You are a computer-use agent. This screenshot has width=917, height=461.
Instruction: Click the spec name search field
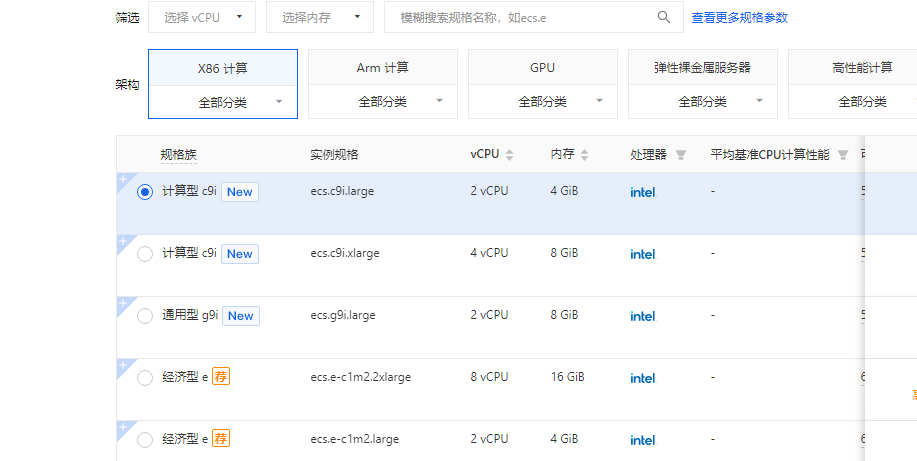520,17
